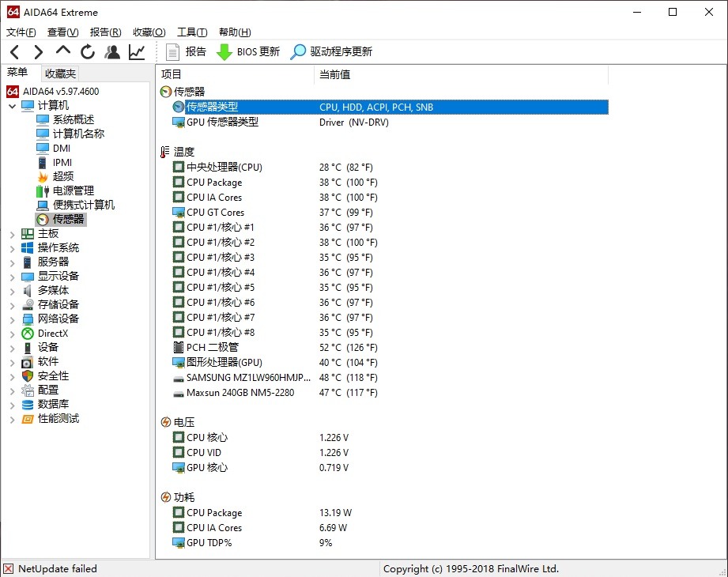Screen dimensions: 728x577
Task: Expand the 网络设备 tree node
Action: pyautogui.click(x=13, y=320)
